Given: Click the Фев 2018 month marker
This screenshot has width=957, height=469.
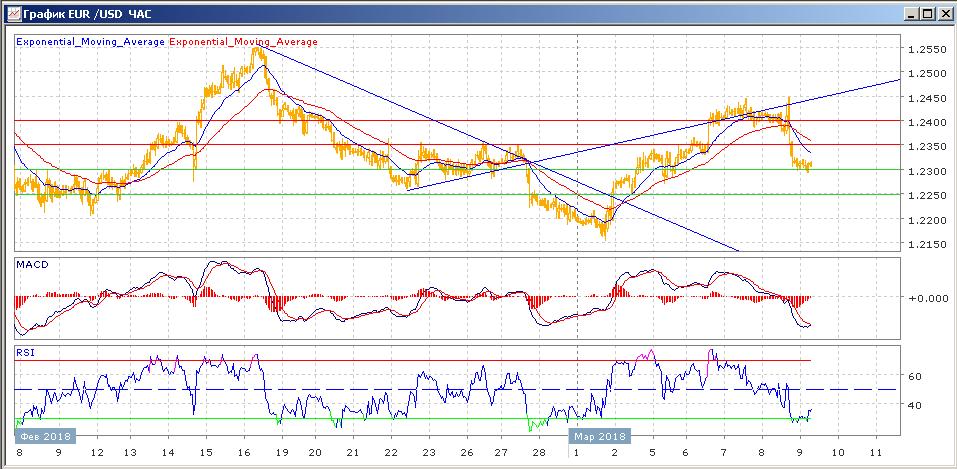Looking at the screenshot, I should pyautogui.click(x=44, y=436).
